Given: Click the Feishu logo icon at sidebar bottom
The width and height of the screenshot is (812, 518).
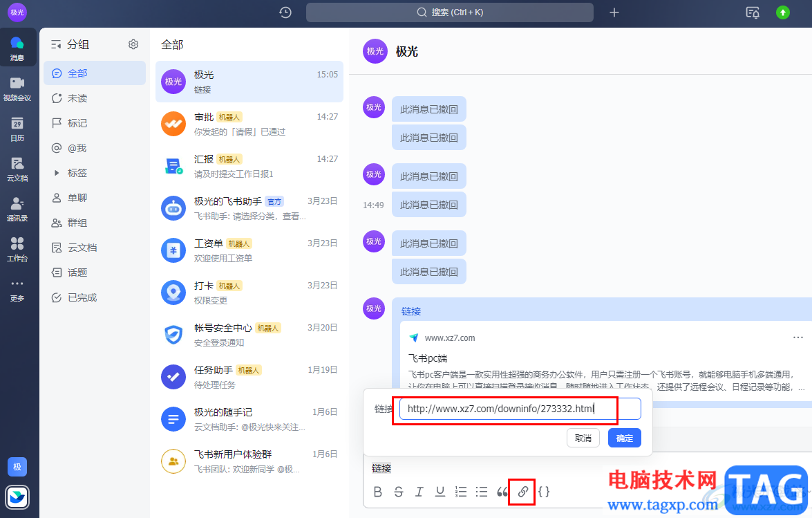Looking at the screenshot, I should 17,497.
